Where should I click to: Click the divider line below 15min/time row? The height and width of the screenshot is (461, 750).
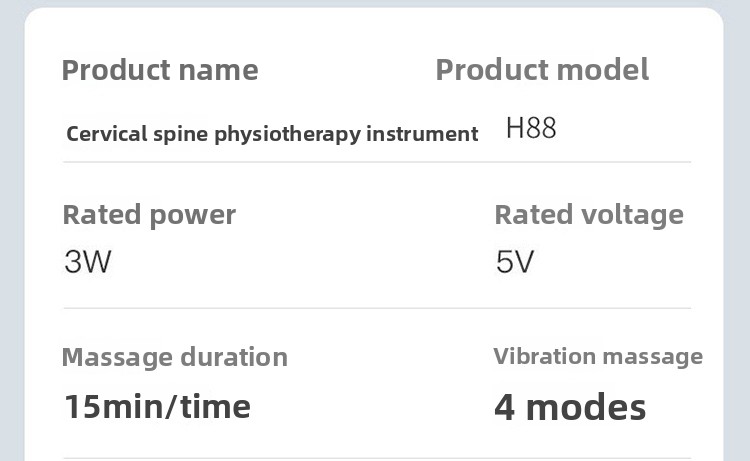pos(377,459)
